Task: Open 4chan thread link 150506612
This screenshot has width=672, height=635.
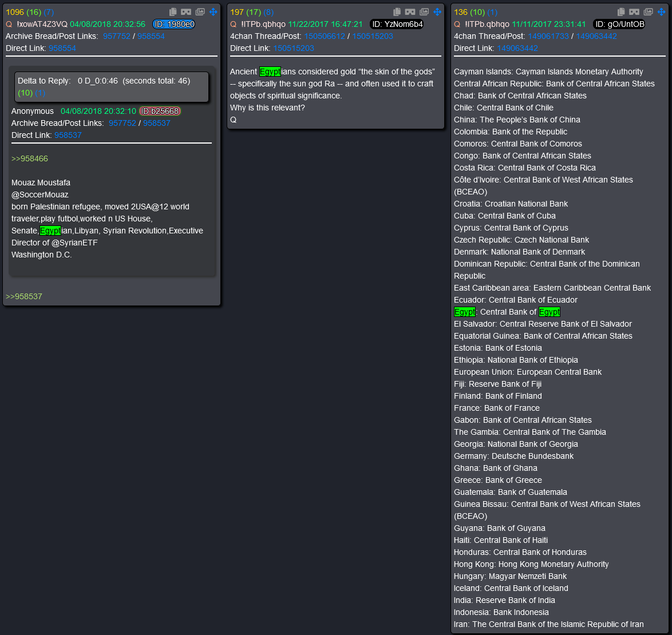Action: pyautogui.click(x=325, y=37)
